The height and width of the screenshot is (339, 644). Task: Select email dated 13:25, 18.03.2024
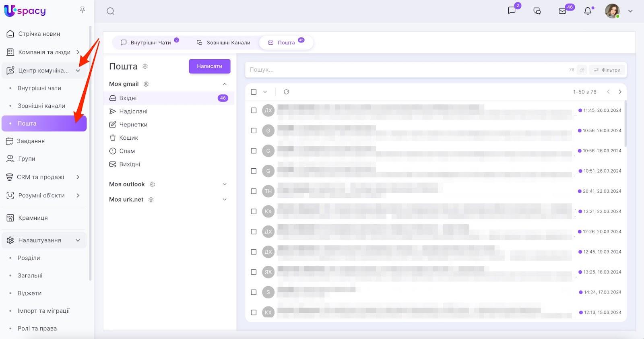coord(254,272)
